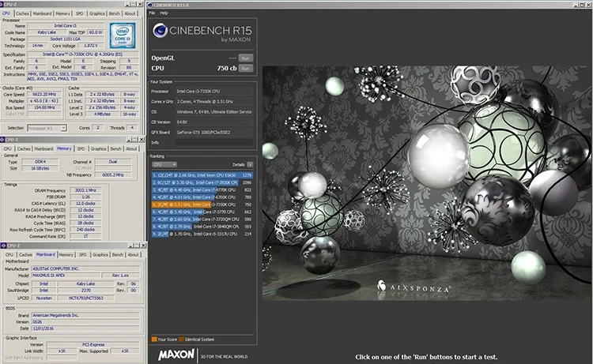Click the Info text field in Your System

214,143
